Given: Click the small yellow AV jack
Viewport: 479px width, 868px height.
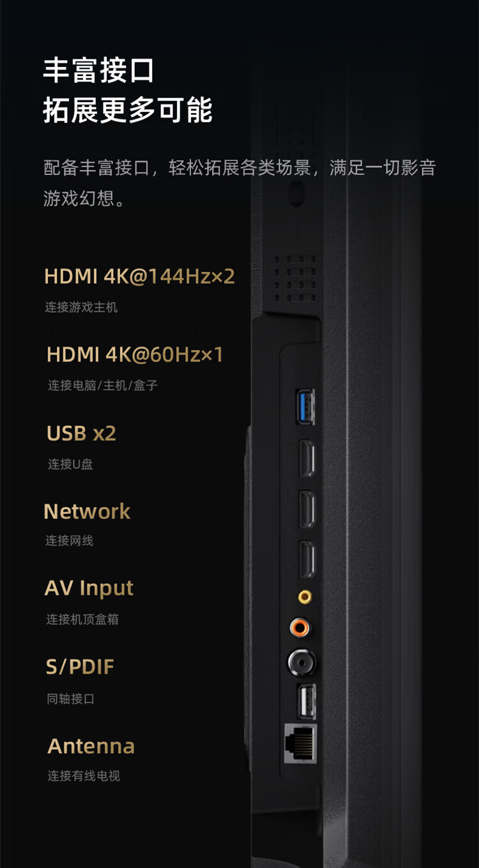Looking at the screenshot, I should pos(305,597).
